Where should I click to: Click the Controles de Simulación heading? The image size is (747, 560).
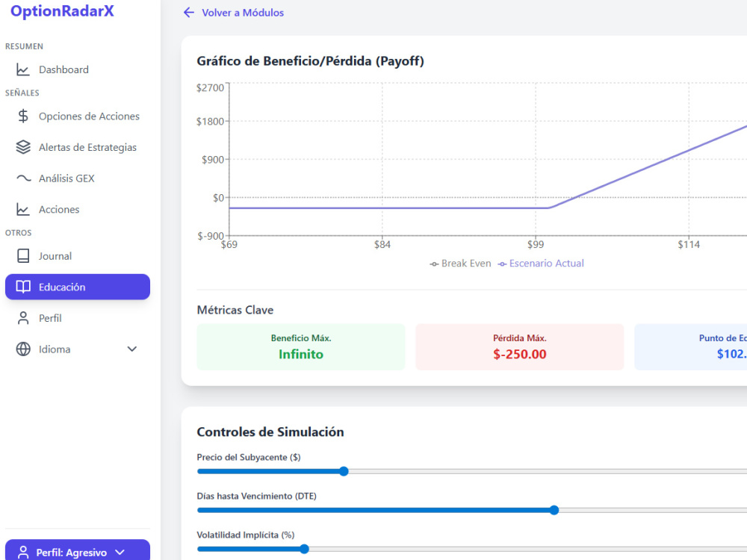[x=270, y=432]
